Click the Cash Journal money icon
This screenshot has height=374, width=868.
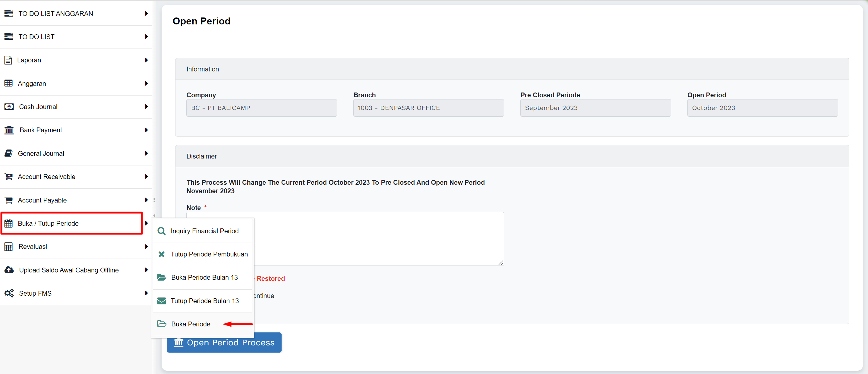click(9, 107)
